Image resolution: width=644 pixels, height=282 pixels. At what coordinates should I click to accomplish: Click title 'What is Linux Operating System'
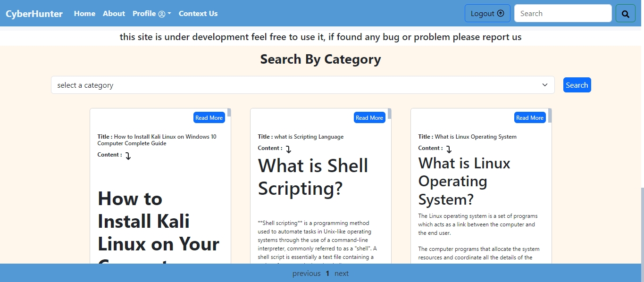[x=476, y=137]
